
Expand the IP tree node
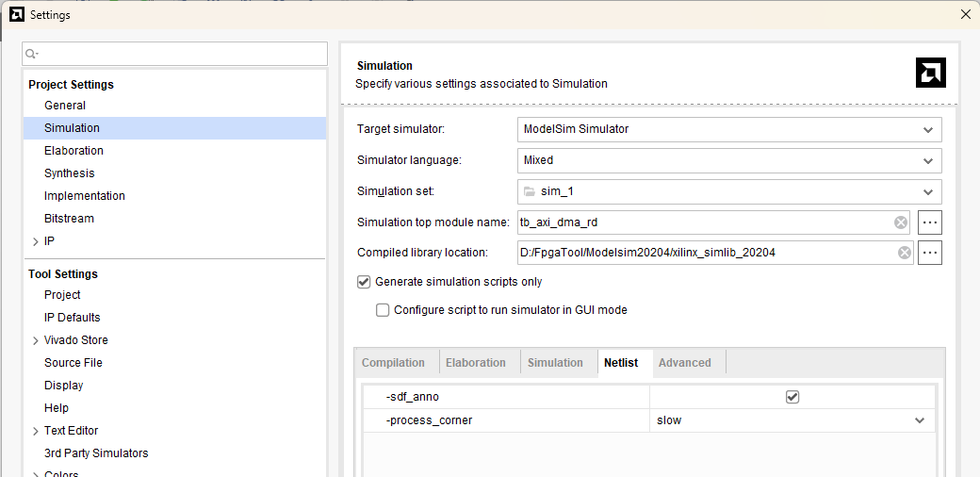[36, 241]
